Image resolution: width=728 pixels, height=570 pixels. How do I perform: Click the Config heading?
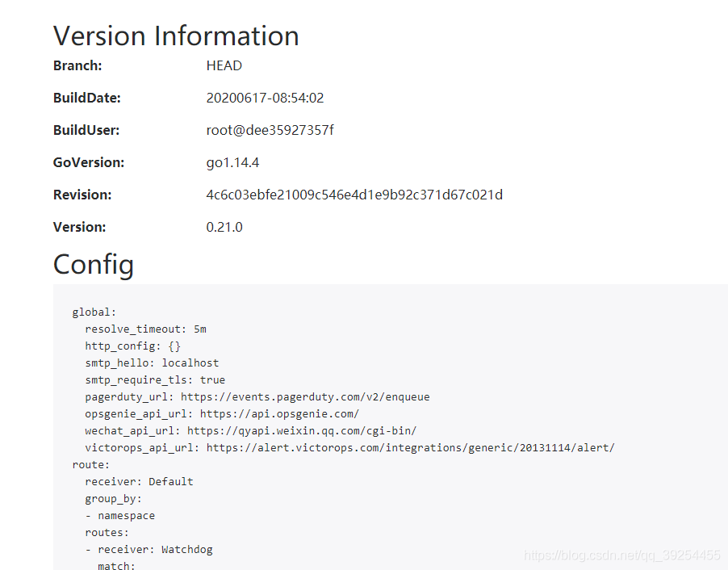[x=94, y=264]
